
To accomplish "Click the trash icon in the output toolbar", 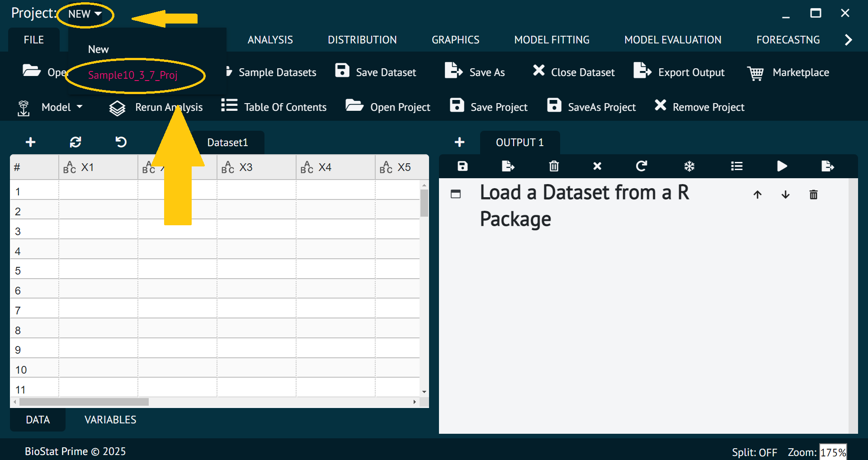I will point(554,166).
